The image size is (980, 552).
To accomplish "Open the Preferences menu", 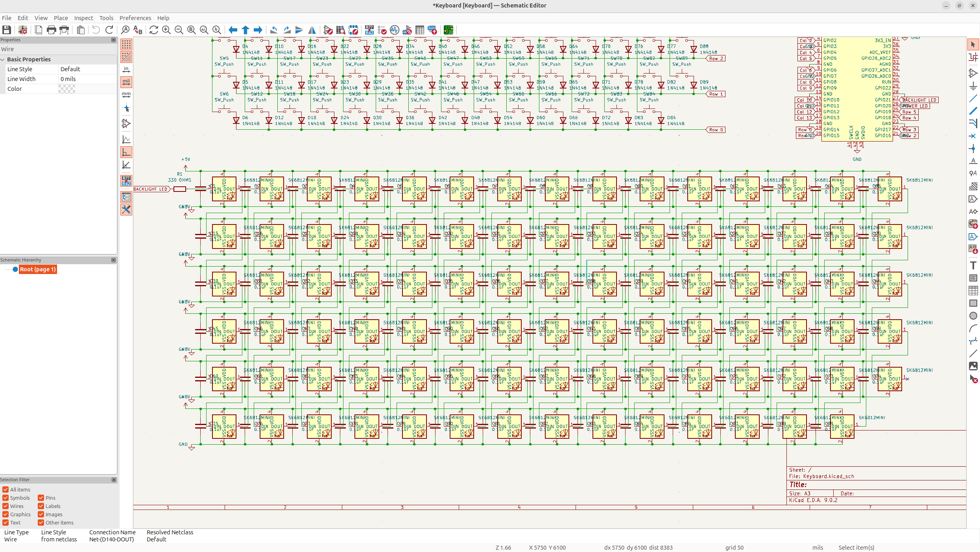I will click(135, 18).
